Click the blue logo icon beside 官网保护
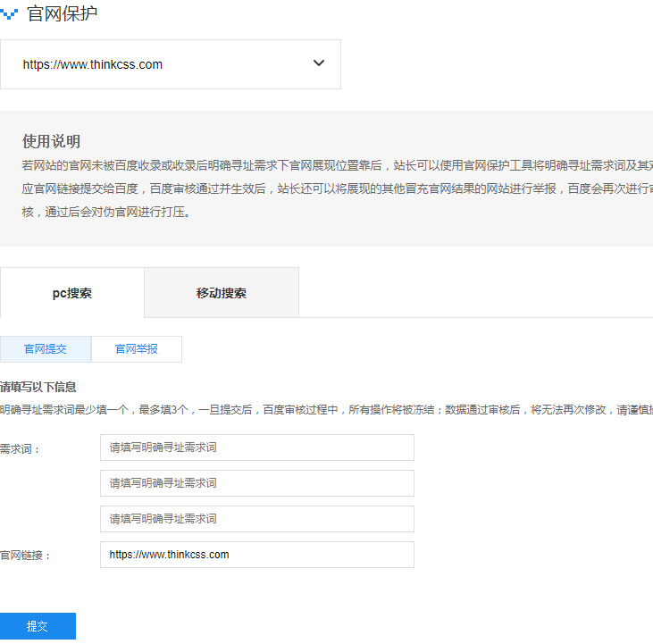Screen dimensions: 653x644 9,14
